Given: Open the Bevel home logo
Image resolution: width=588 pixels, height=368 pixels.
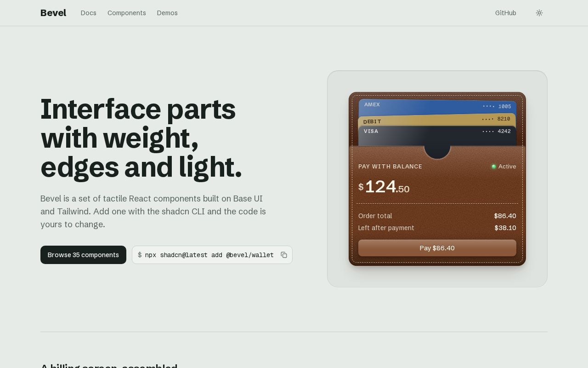Looking at the screenshot, I should (53, 13).
